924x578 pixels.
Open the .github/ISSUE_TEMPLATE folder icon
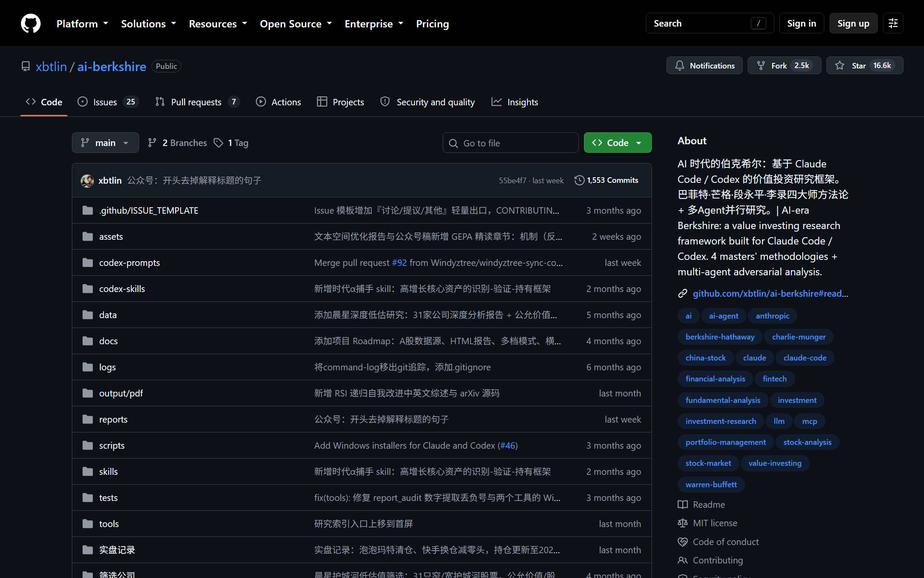tap(88, 210)
